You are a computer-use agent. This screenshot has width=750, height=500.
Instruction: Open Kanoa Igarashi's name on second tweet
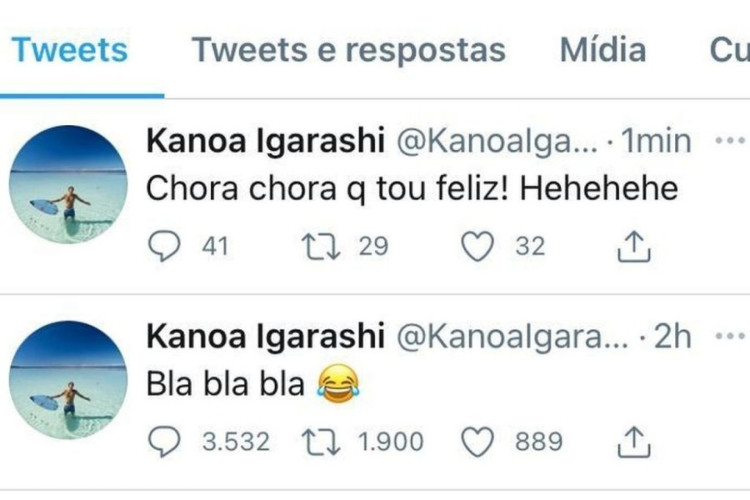266,337
